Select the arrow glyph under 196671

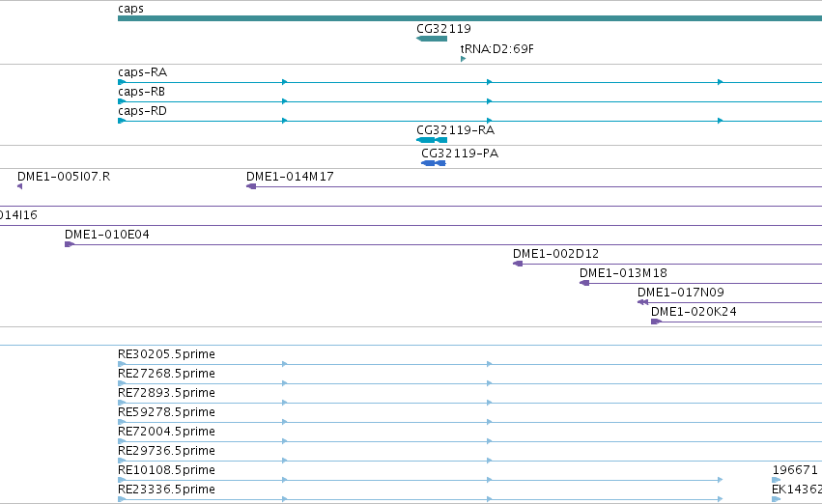click(x=776, y=480)
